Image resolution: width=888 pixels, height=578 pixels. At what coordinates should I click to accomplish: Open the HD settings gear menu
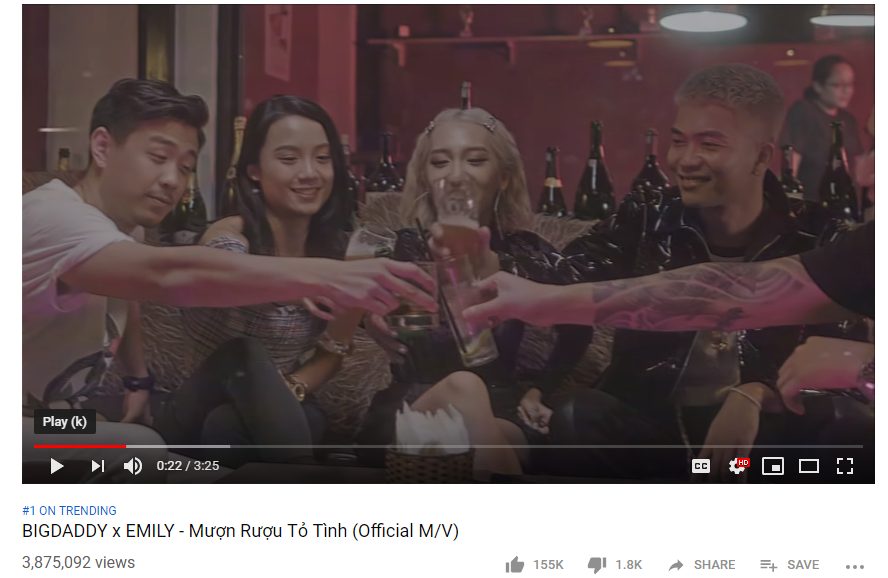click(737, 466)
